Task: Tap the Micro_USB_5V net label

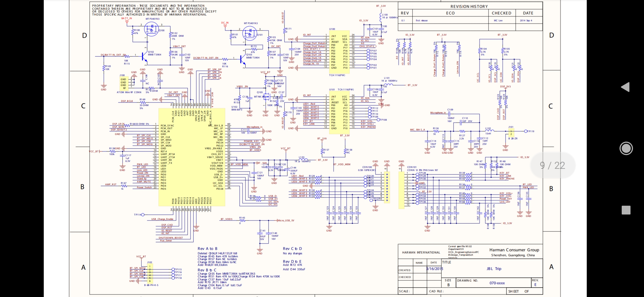Action: point(286,221)
